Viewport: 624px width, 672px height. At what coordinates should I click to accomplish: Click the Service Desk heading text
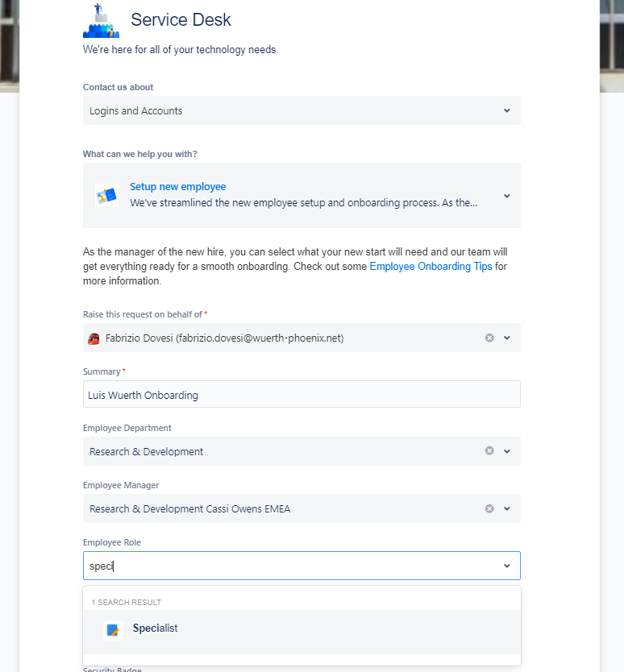point(181,19)
